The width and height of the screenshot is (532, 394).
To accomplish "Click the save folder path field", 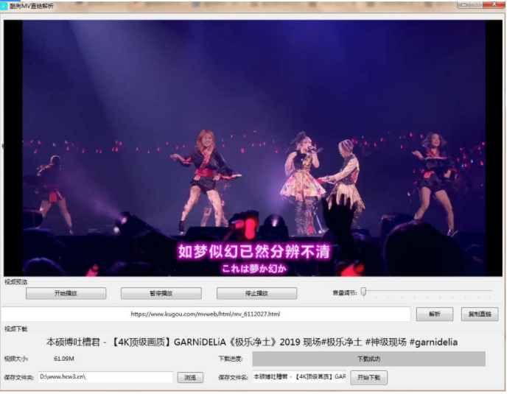I will click(x=105, y=377).
